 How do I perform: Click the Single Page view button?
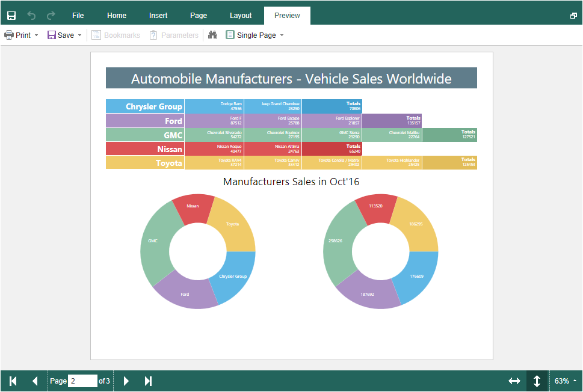251,35
